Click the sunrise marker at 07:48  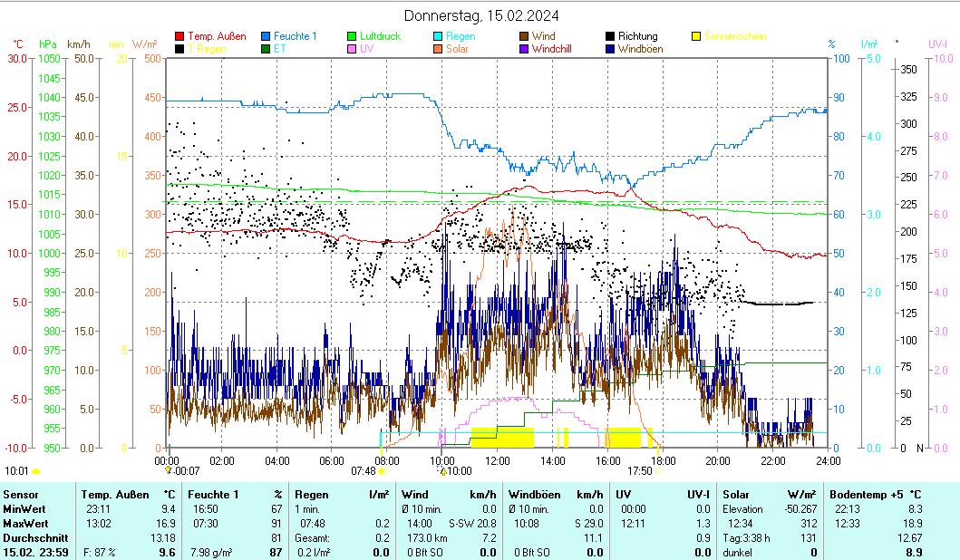[382, 471]
